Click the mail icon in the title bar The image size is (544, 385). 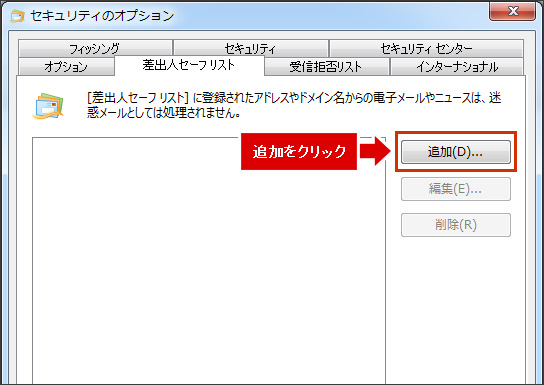17,16
